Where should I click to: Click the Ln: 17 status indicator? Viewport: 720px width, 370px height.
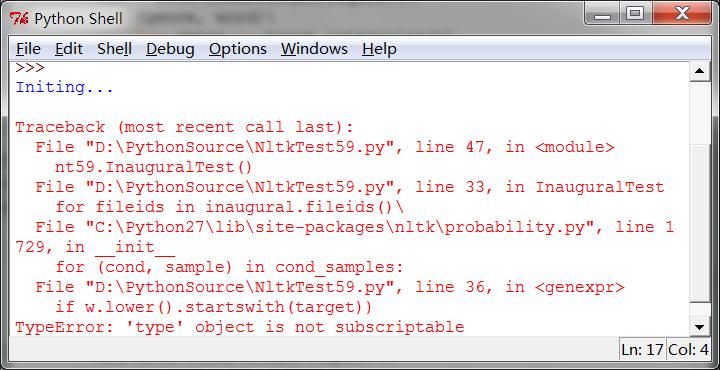(642, 350)
